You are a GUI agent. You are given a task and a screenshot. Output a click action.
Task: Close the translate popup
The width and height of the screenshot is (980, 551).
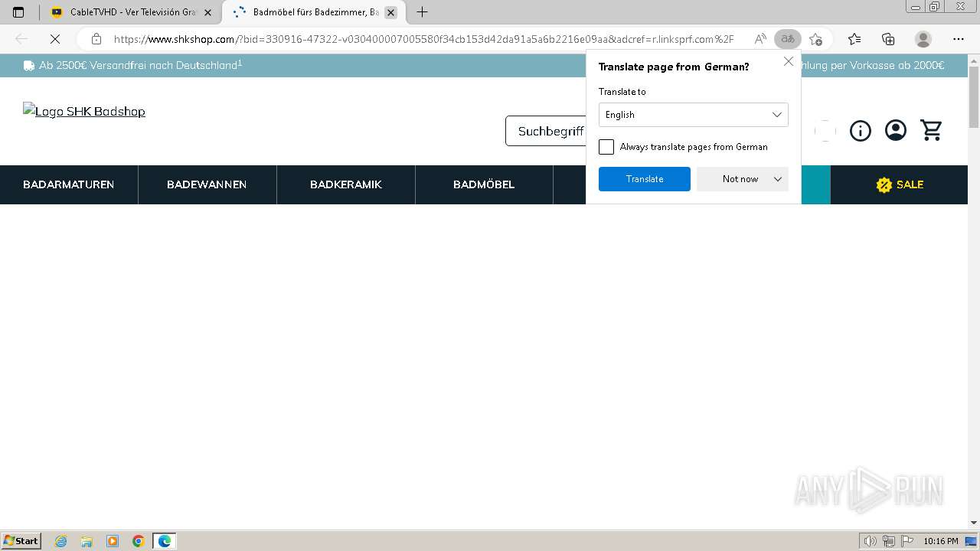(789, 61)
